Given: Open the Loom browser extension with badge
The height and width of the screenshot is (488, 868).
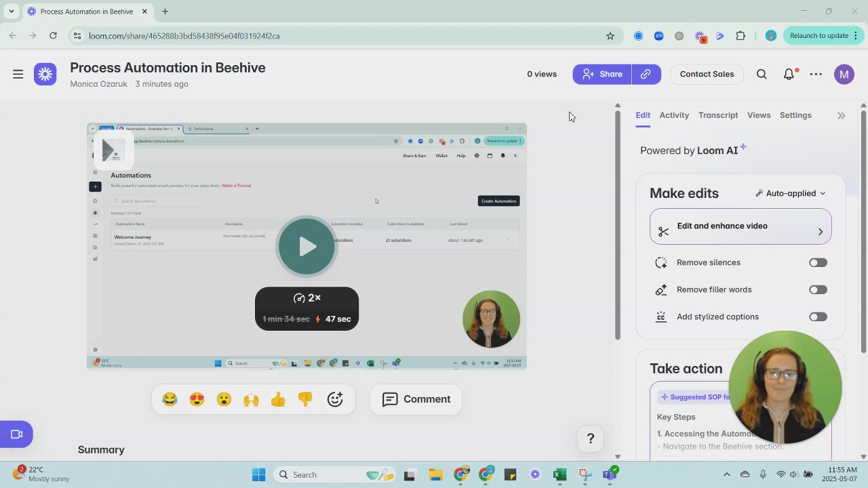Looking at the screenshot, I should [x=700, y=37].
